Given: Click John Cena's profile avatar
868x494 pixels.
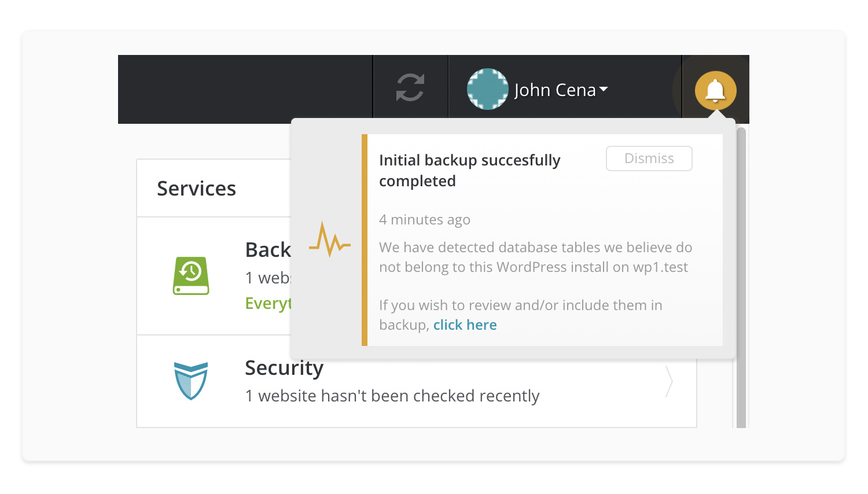Looking at the screenshot, I should 488,89.
